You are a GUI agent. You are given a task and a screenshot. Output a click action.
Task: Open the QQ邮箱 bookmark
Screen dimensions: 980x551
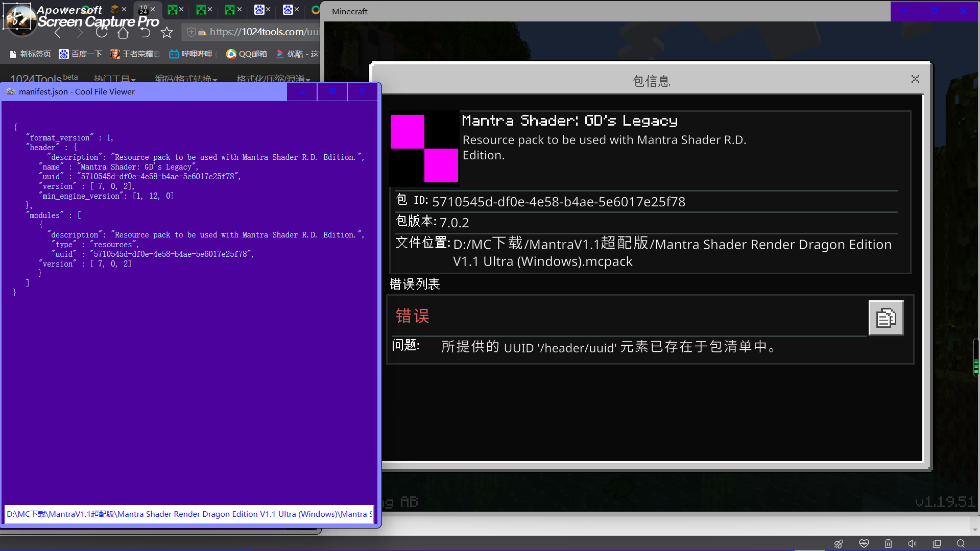247,54
